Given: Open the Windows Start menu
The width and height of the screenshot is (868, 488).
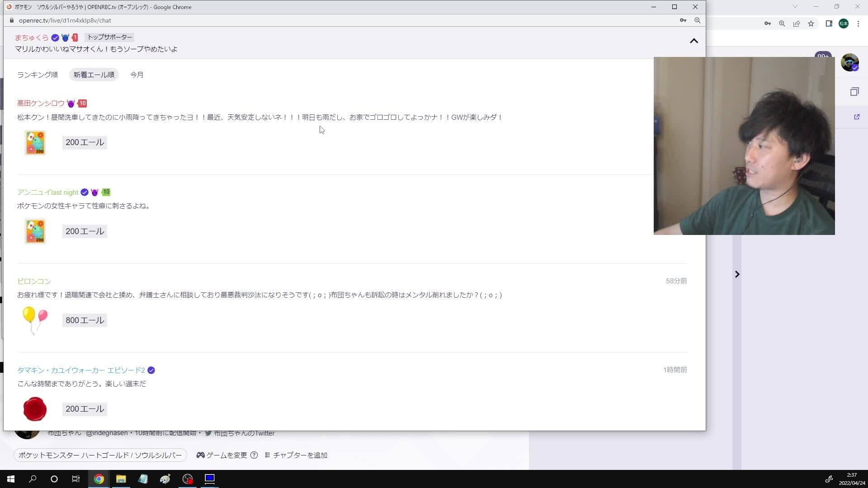Looking at the screenshot, I should [x=11, y=479].
